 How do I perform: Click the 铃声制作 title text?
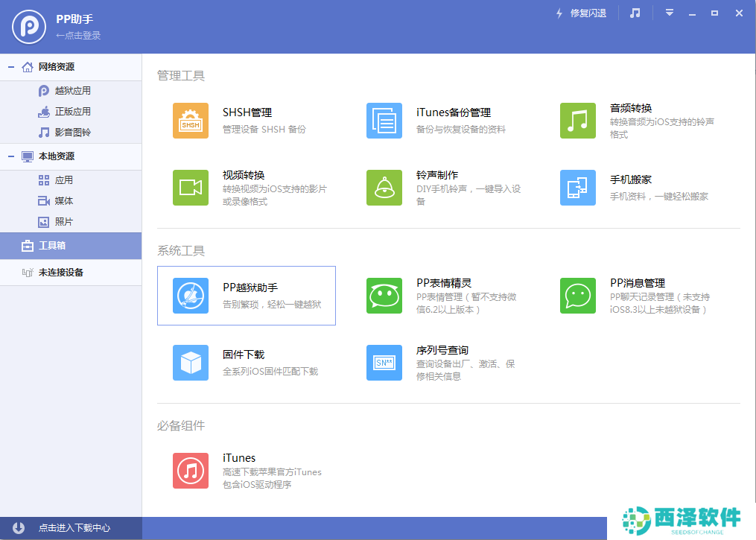coord(437,176)
